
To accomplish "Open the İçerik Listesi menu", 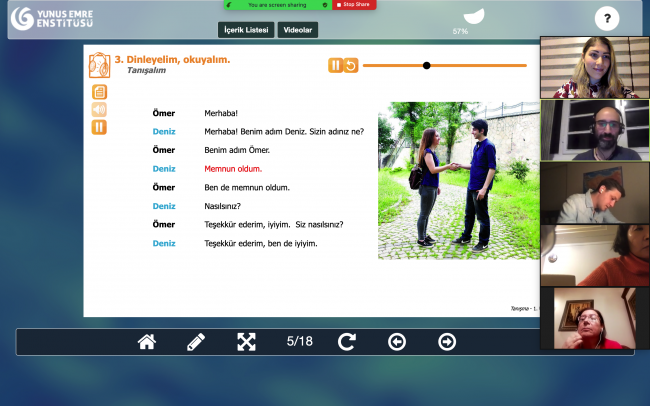I will 245,30.
